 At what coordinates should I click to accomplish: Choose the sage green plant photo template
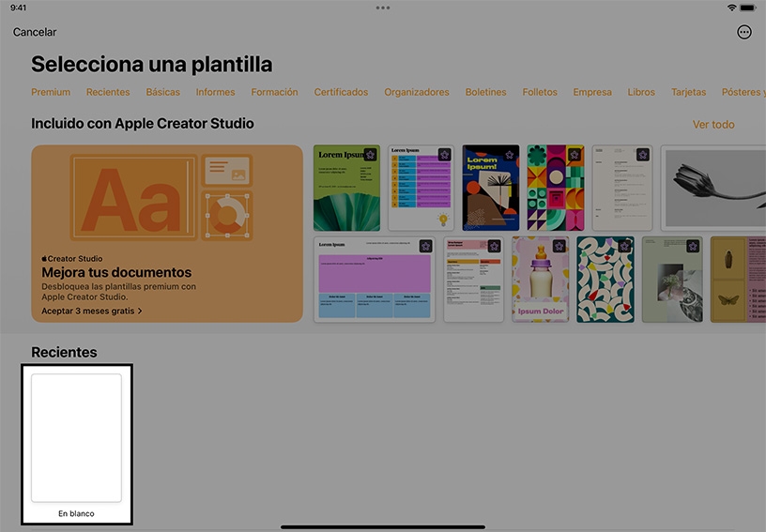point(672,280)
